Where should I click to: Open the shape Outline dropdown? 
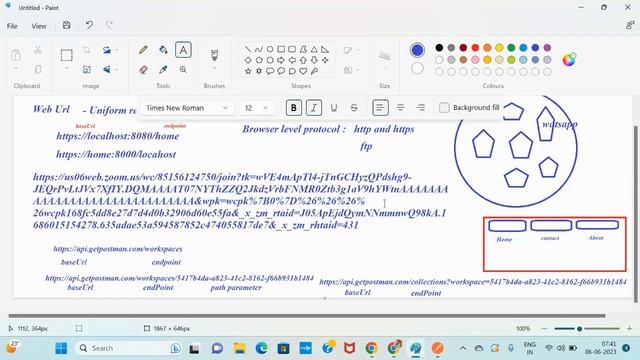point(351,50)
